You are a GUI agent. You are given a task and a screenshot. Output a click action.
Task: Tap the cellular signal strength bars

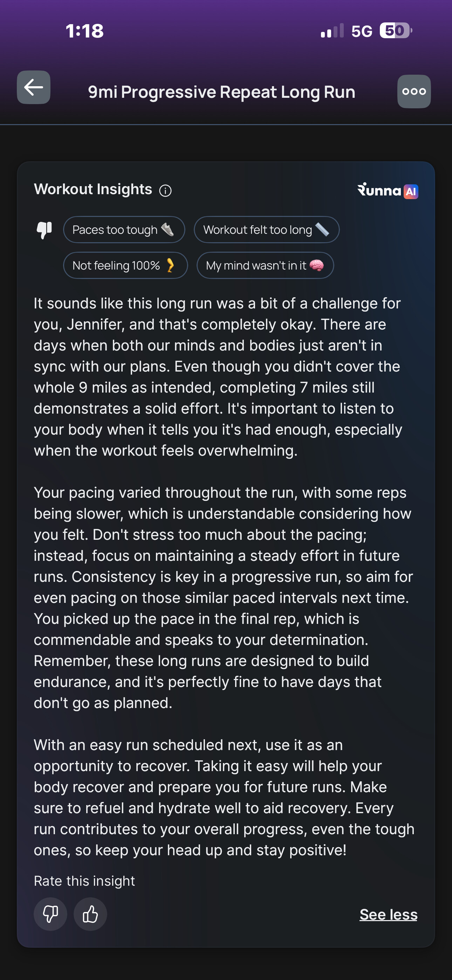[332, 31]
